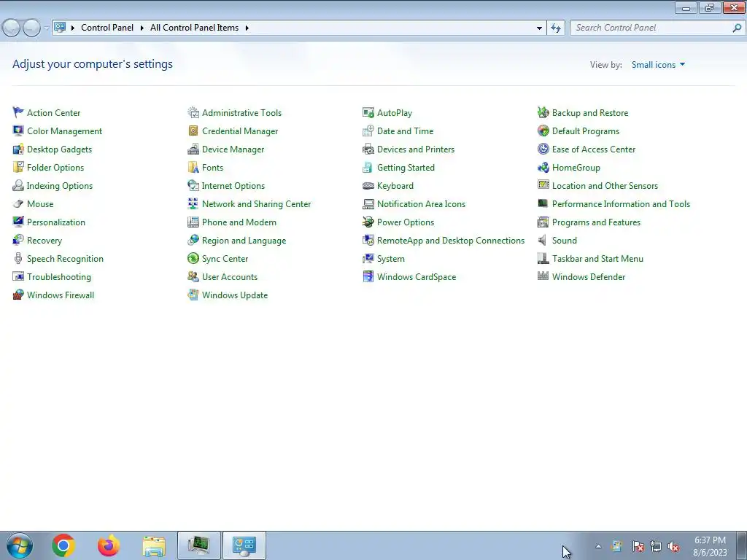Open the Windows Start orb
Screen dimensions: 747x560
coord(20,545)
